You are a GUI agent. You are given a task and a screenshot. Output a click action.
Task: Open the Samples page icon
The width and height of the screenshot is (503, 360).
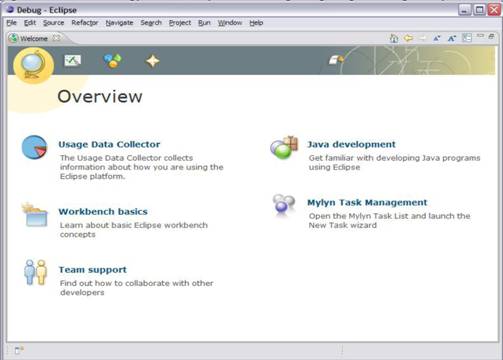tap(113, 61)
